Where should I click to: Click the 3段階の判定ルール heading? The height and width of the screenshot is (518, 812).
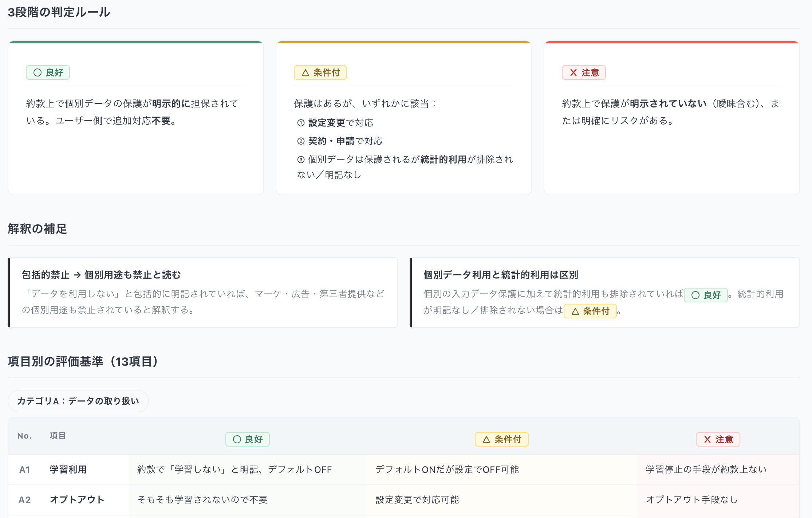[x=59, y=12]
